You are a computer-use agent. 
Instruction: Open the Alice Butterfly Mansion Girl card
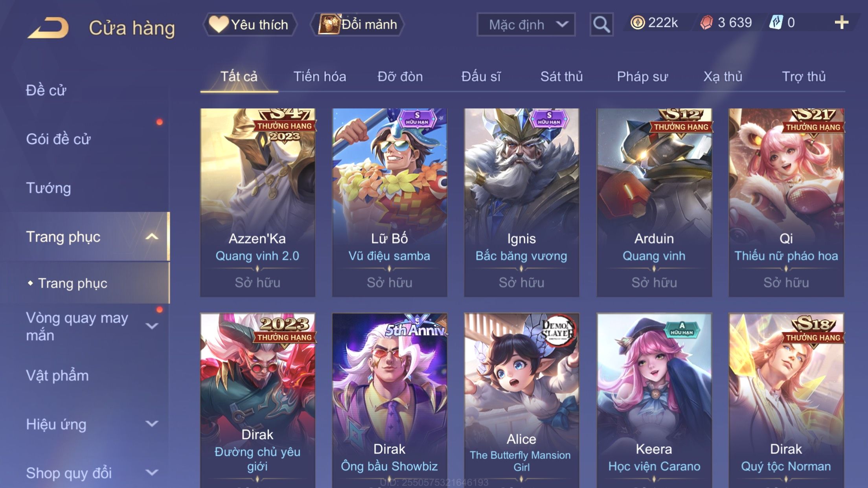521,400
